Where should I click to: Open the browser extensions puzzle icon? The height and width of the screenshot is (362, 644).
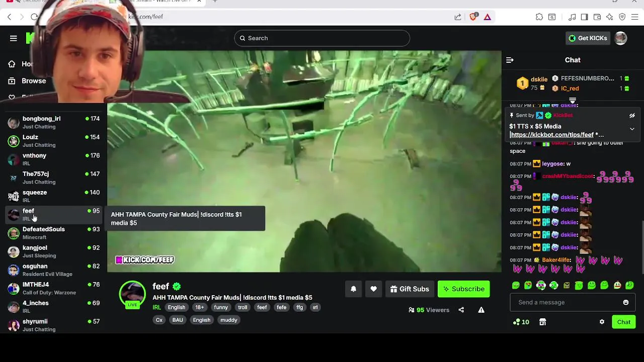click(539, 17)
